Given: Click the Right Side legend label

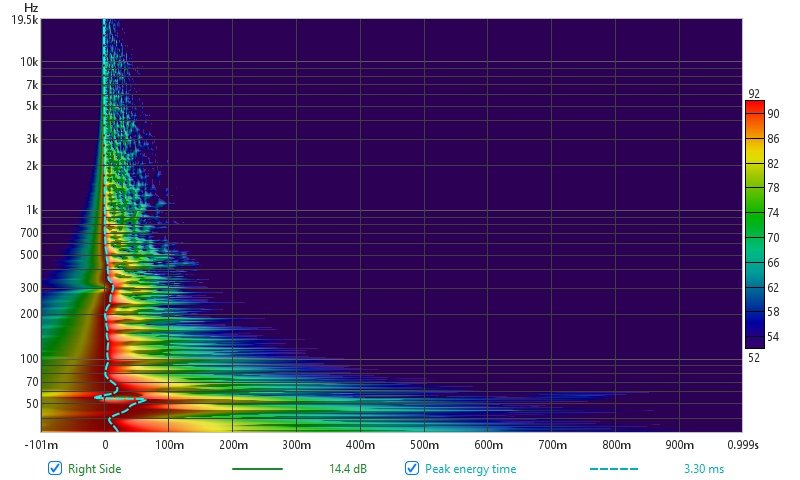Looking at the screenshot, I should point(94,469).
